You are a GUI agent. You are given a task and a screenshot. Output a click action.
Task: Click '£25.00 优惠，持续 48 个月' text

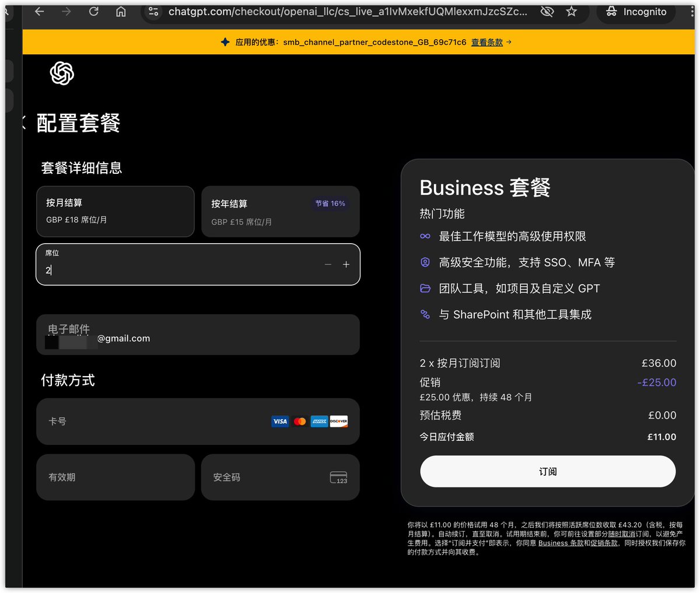476,397
